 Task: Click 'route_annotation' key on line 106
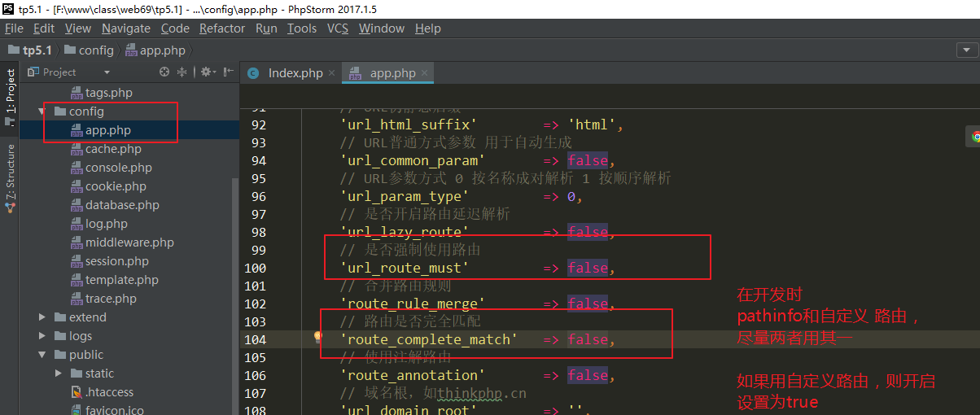point(413,375)
